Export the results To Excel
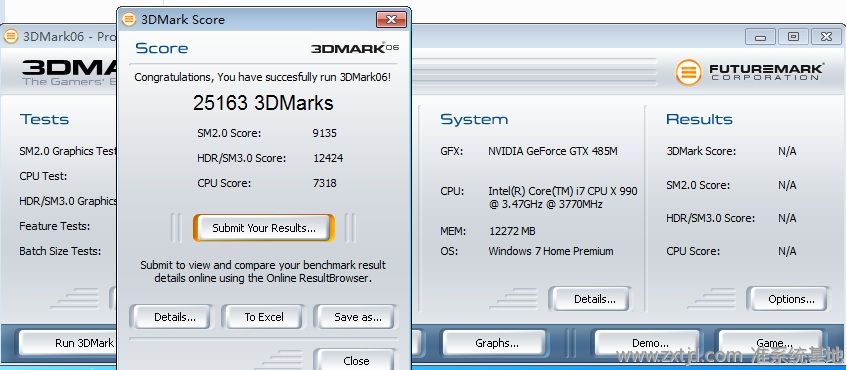The height and width of the screenshot is (370, 847). click(x=264, y=317)
